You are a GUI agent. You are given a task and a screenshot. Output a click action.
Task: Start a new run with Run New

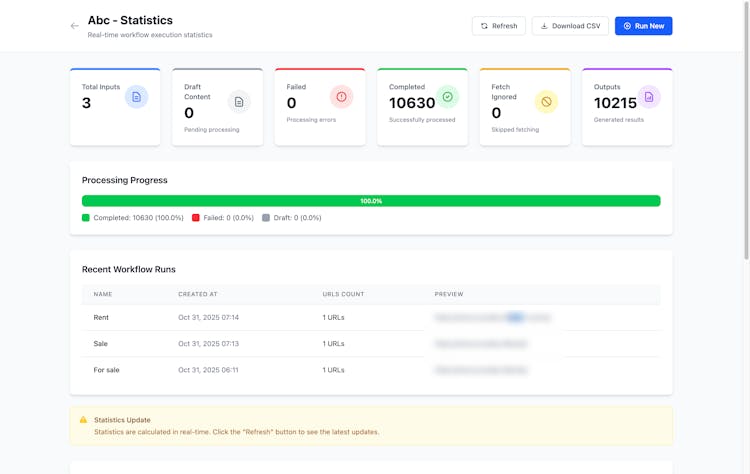tap(643, 26)
